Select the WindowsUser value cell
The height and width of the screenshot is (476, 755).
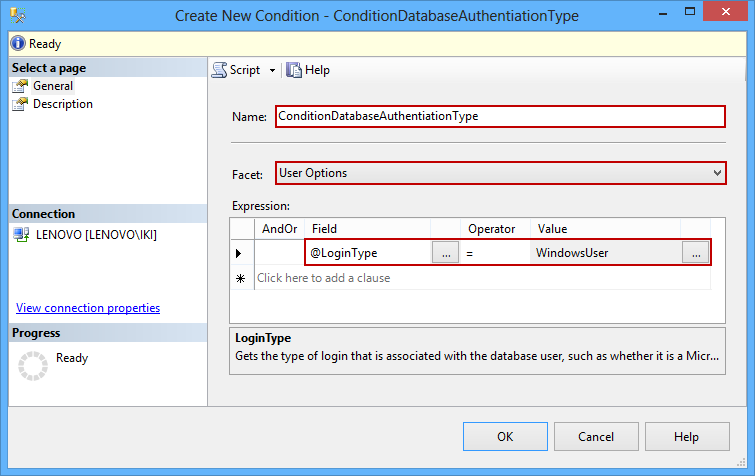pos(604,253)
